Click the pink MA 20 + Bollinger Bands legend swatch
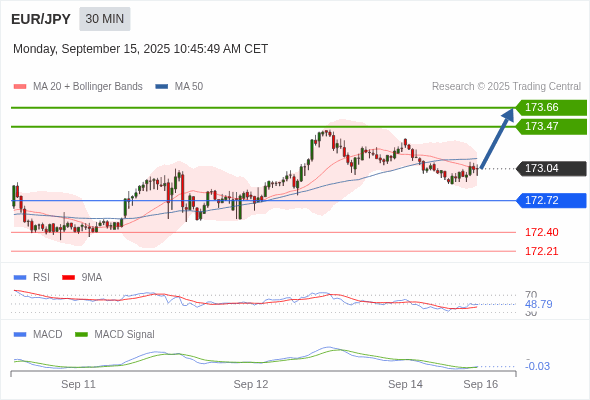Screen dimensions: 590x400 point(20,87)
